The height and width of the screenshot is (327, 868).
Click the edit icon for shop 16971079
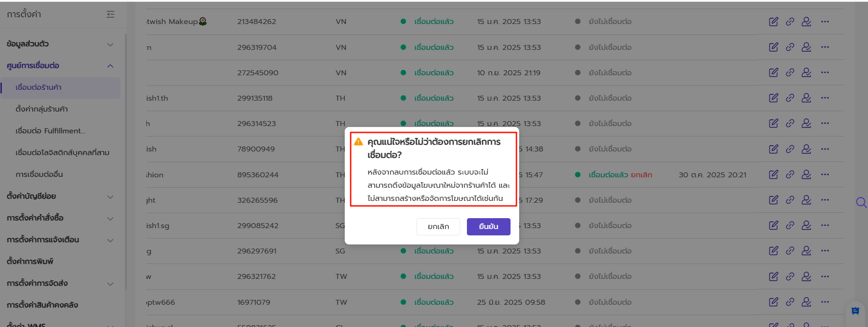click(x=773, y=302)
